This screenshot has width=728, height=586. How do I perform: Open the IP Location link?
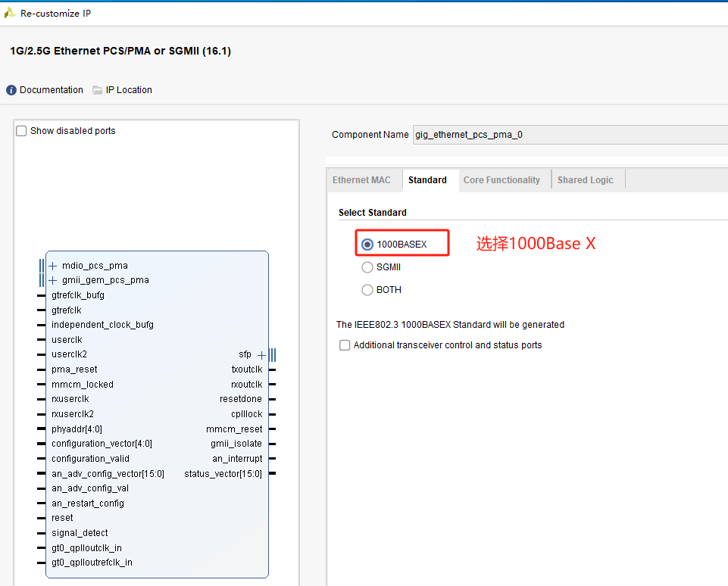(x=129, y=90)
